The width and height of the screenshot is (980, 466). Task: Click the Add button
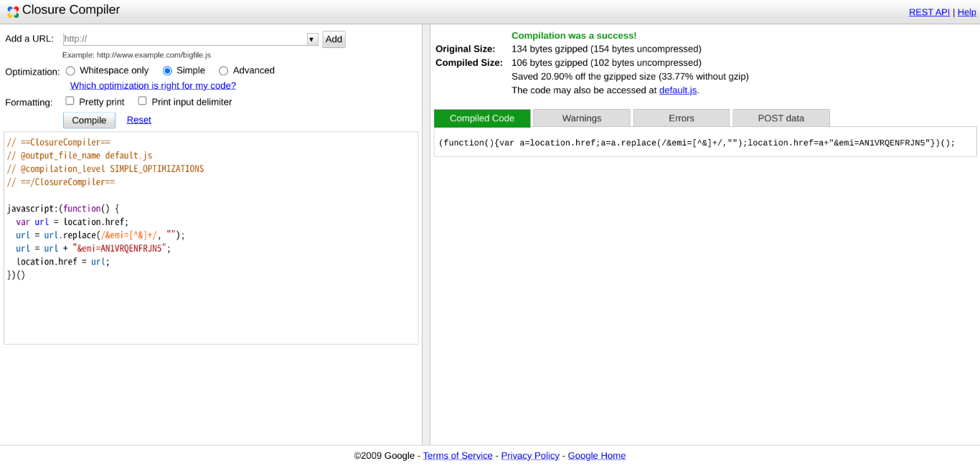[334, 39]
